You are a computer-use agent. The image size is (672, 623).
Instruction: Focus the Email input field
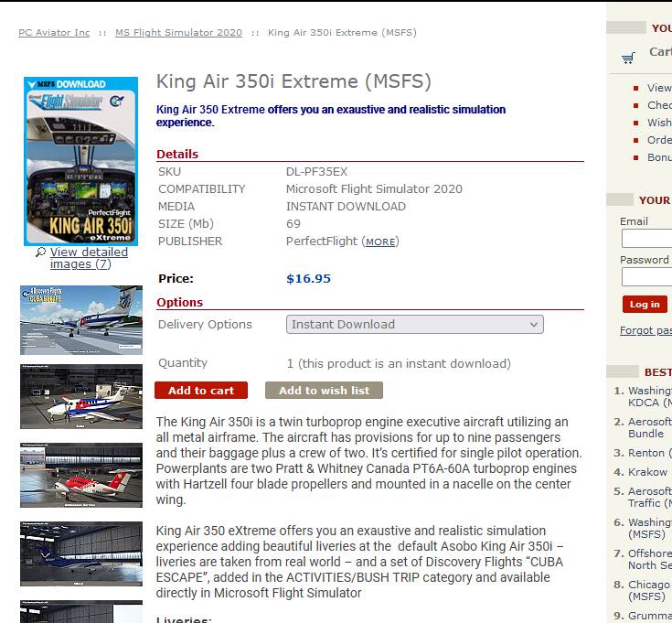tap(647, 239)
